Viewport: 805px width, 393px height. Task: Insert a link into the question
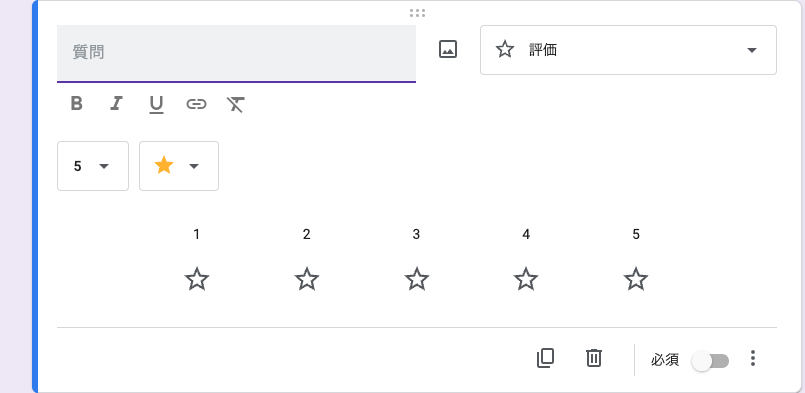click(x=196, y=104)
